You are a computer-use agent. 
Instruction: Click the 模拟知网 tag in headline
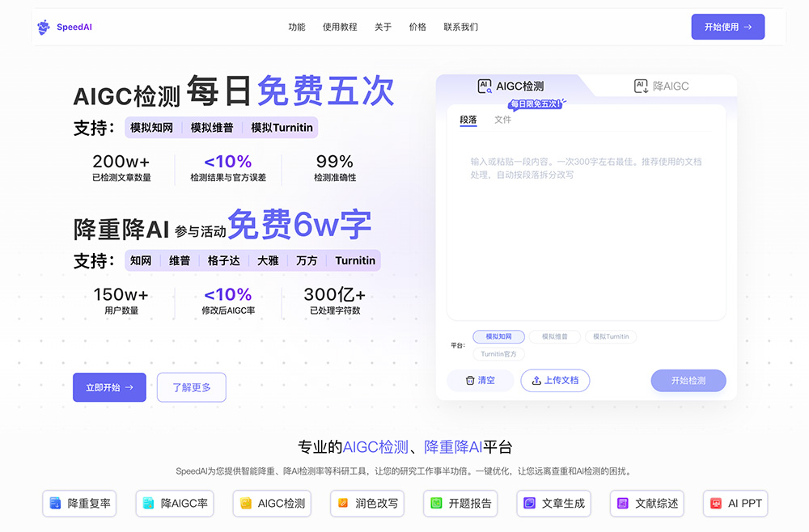(x=152, y=127)
